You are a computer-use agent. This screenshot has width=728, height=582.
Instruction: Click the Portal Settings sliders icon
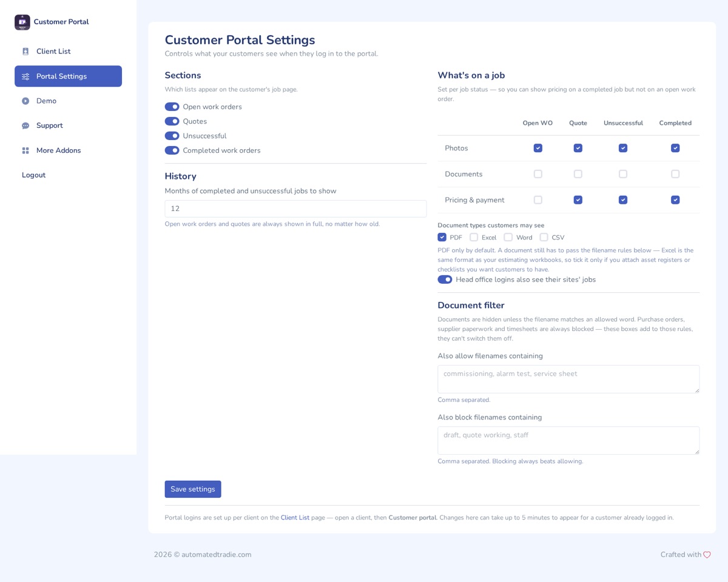click(25, 76)
